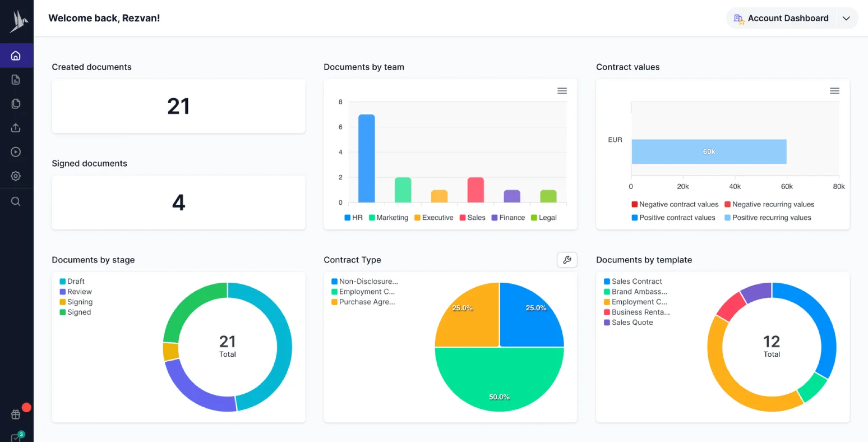Image resolution: width=868 pixels, height=442 pixels.
Task: Toggle the Non-Disclosure legend item
Action: pyautogui.click(x=364, y=282)
